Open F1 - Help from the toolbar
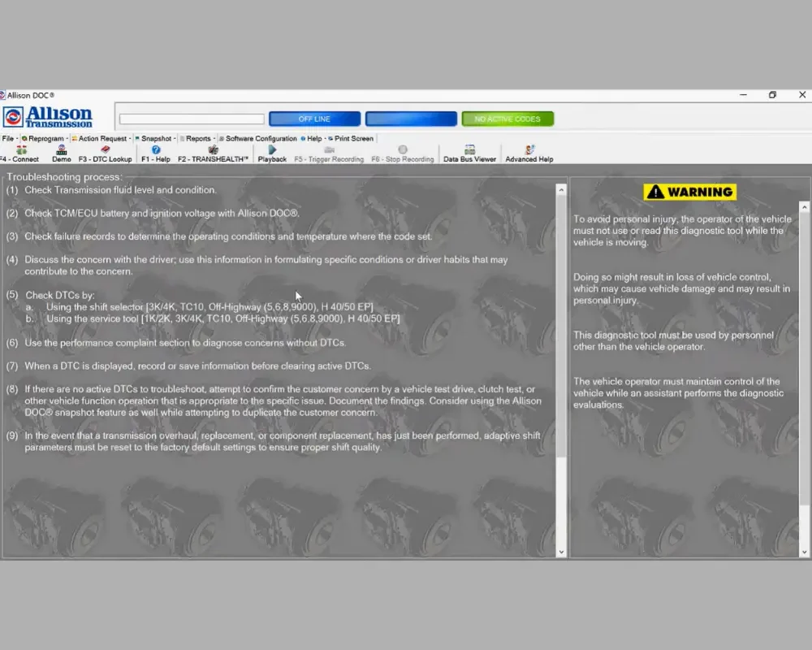The height and width of the screenshot is (650, 812). point(155,154)
